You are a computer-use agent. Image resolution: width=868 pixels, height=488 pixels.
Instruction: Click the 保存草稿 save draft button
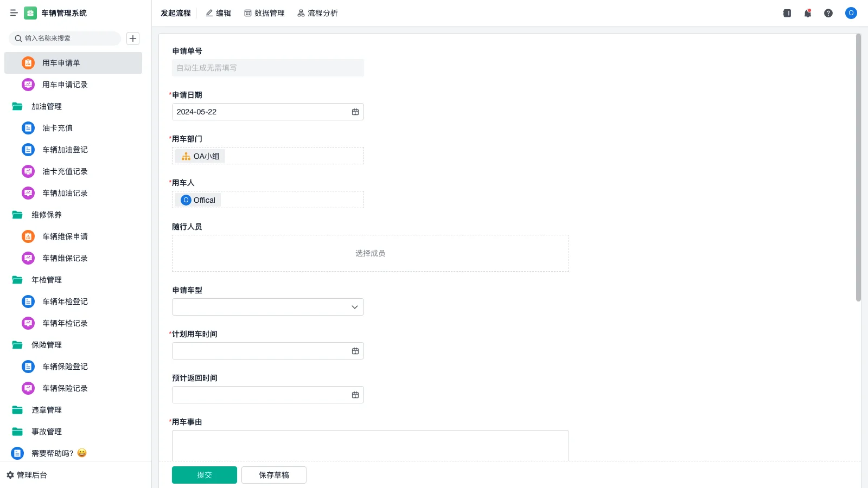273,474
